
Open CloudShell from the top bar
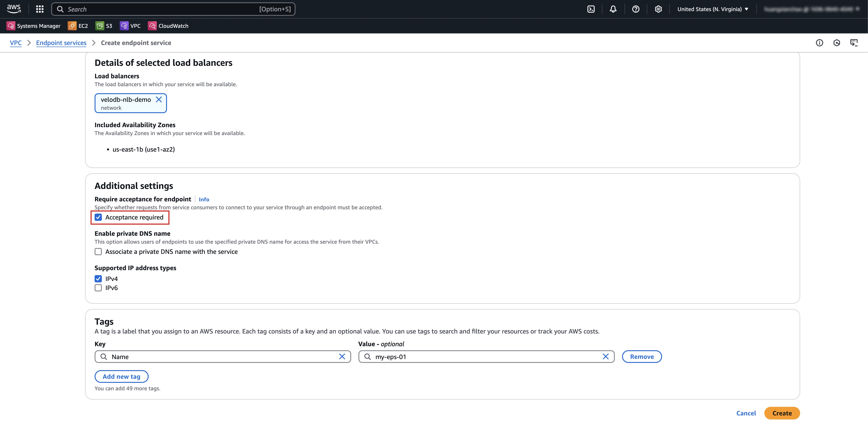(x=591, y=9)
